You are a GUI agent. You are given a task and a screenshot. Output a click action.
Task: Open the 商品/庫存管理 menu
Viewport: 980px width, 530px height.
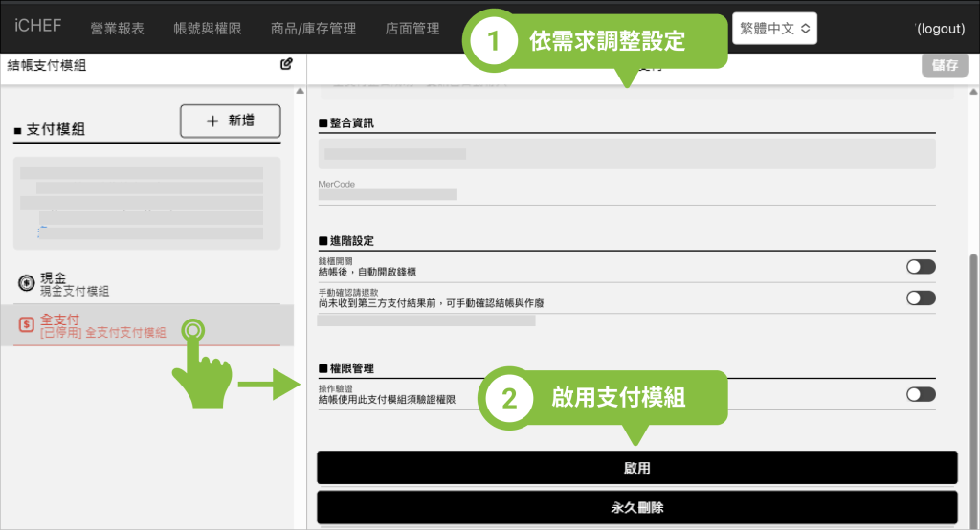[x=313, y=29]
